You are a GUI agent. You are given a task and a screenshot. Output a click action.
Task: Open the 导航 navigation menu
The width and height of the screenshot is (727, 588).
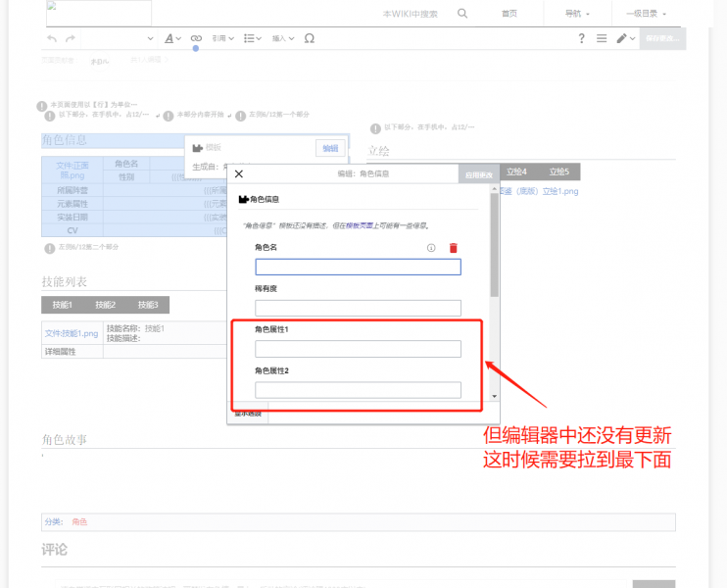[577, 14]
